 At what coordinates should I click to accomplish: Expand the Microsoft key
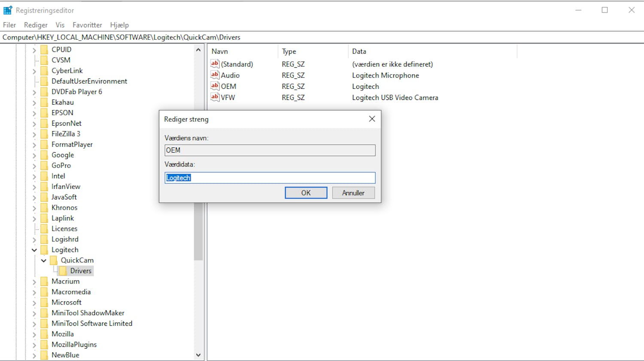click(x=34, y=302)
